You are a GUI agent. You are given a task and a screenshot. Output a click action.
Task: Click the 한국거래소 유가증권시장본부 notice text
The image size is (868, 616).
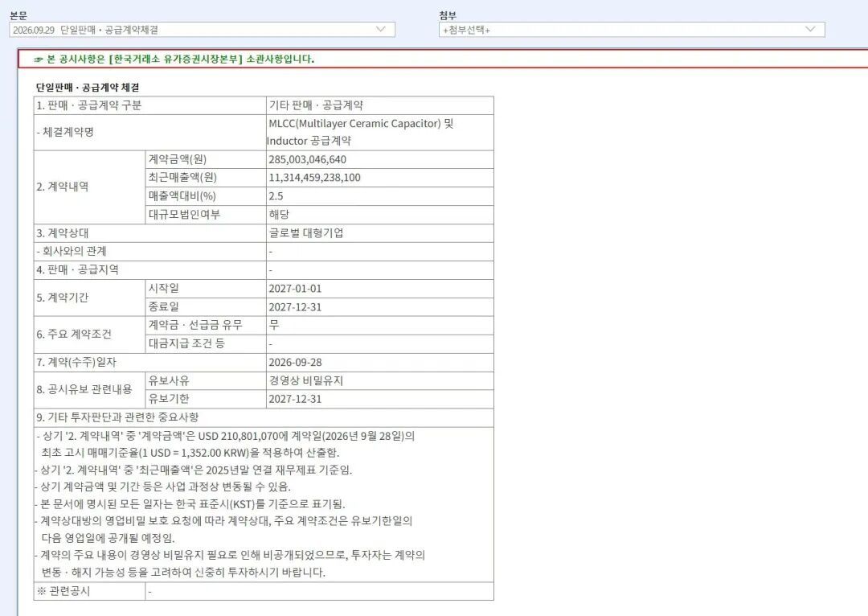tap(176, 60)
